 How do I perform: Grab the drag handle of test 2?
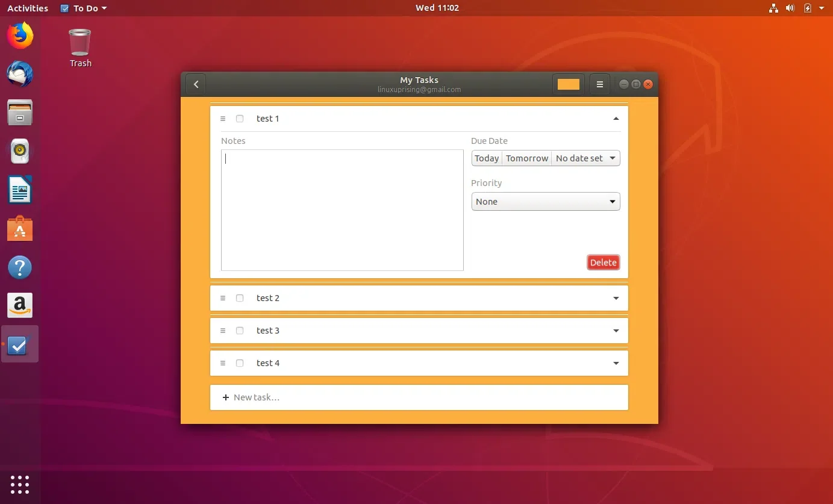(x=223, y=298)
